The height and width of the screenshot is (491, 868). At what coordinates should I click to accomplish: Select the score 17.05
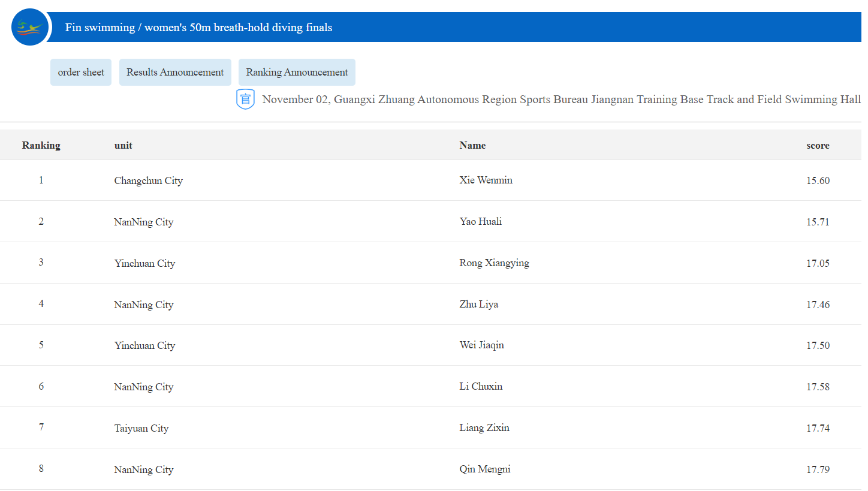818,263
